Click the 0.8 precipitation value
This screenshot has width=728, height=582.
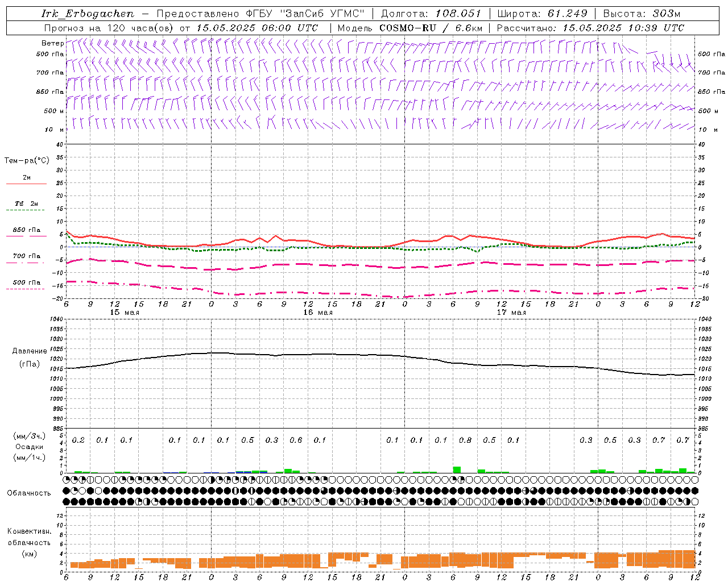pos(465,440)
